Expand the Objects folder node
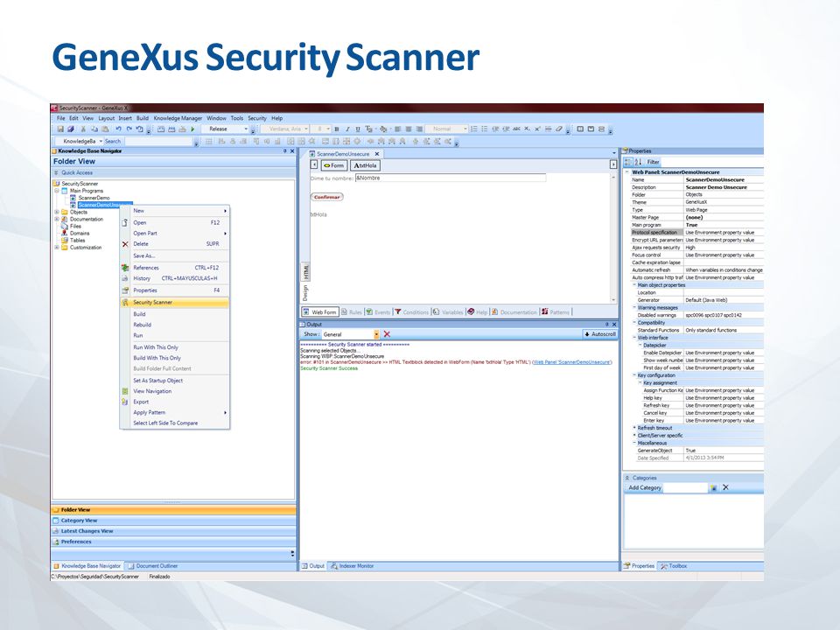The width and height of the screenshot is (840, 630). point(57,212)
